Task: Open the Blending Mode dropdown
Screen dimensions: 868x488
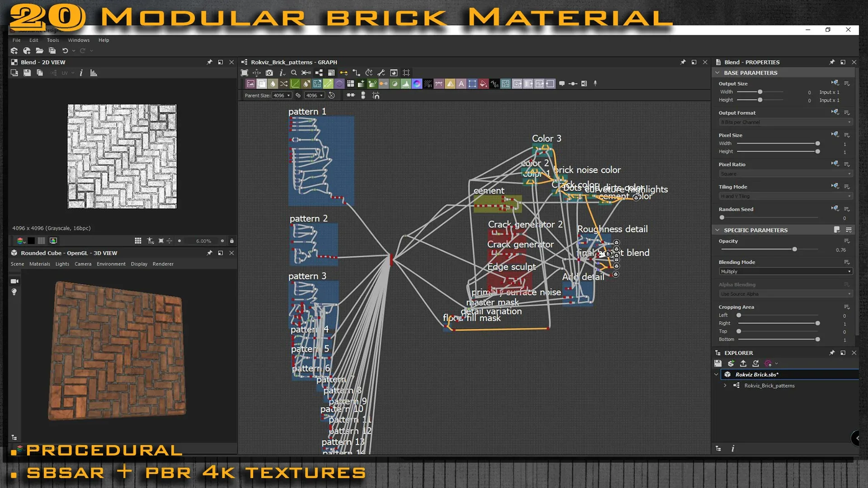Action: [x=785, y=271]
